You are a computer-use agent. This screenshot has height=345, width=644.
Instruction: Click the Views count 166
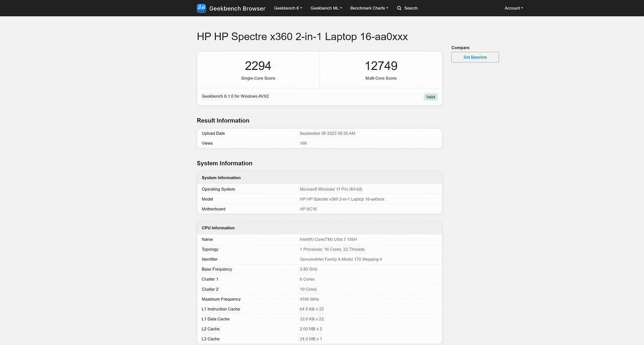[x=303, y=143]
